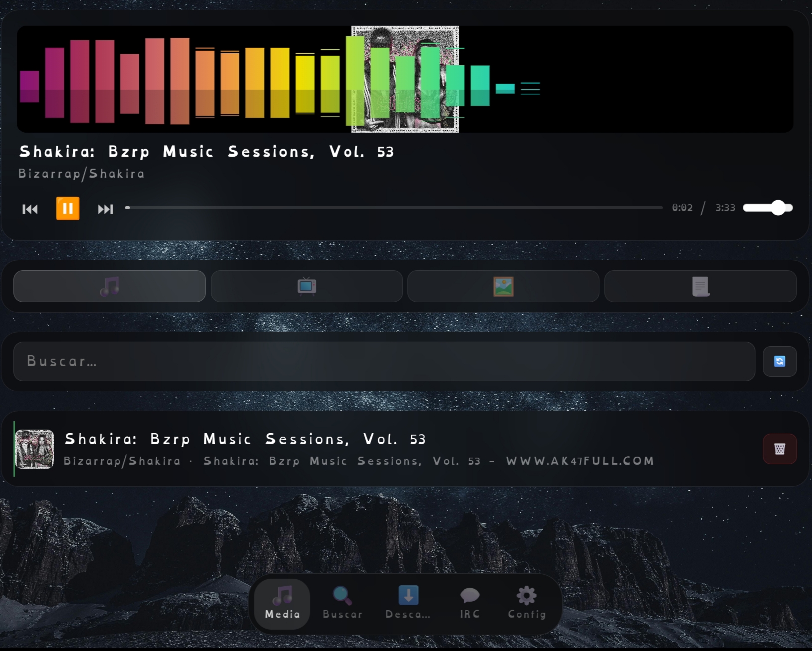
Task: Seek along the playback progress bar
Action: (394, 208)
